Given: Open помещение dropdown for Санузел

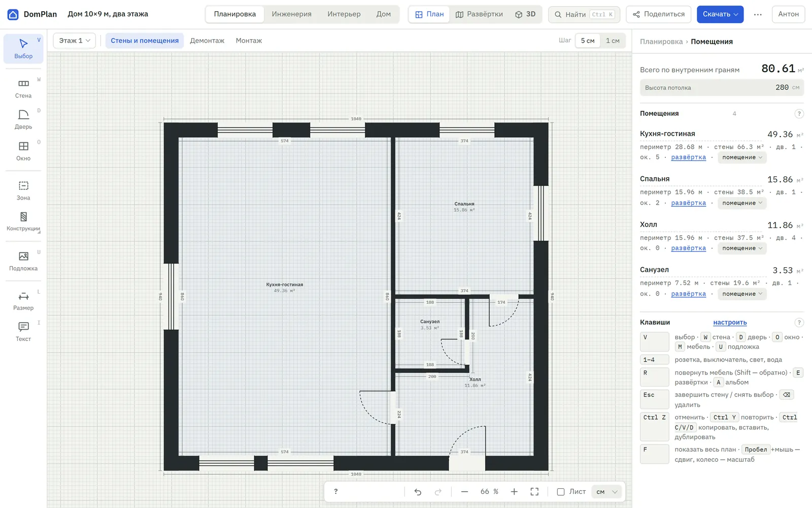Looking at the screenshot, I should 742,294.
